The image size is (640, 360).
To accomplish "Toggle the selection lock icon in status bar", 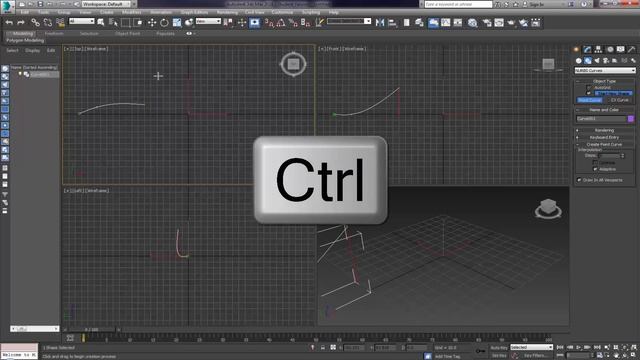I will (x=323, y=347).
